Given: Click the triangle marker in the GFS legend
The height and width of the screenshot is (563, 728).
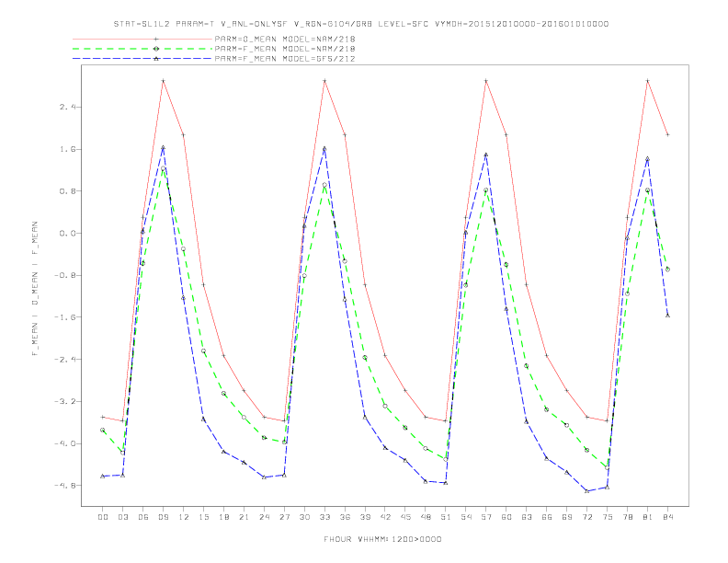Looking at the screenshot, I should [156, 59].
